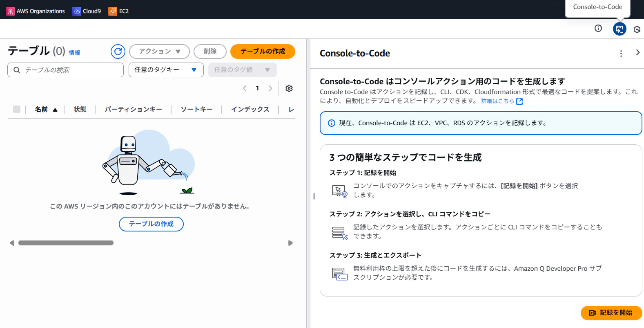Click the outlined テーブルの作成 button in empty state
644x328 pixels.
[151, 224]
